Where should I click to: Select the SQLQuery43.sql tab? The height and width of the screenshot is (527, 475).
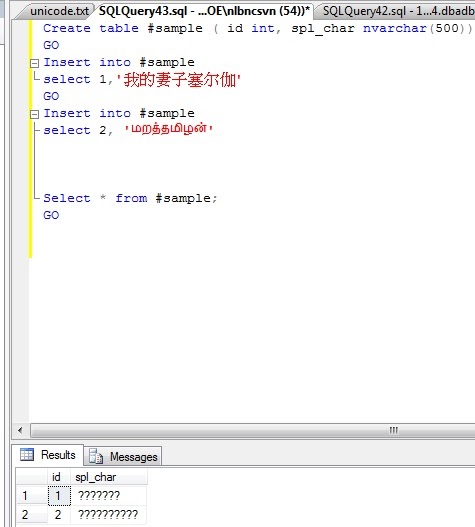(x=204, y=11)
